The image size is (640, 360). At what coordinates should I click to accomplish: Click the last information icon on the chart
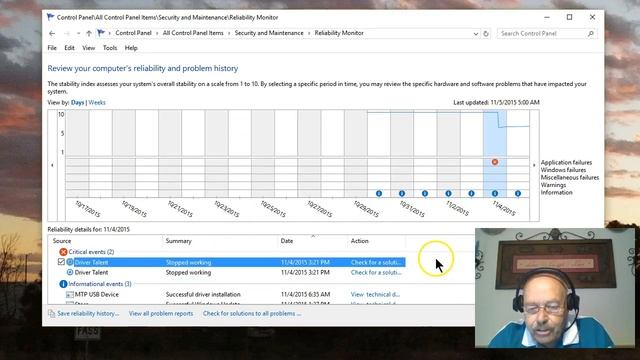(518, 193)
